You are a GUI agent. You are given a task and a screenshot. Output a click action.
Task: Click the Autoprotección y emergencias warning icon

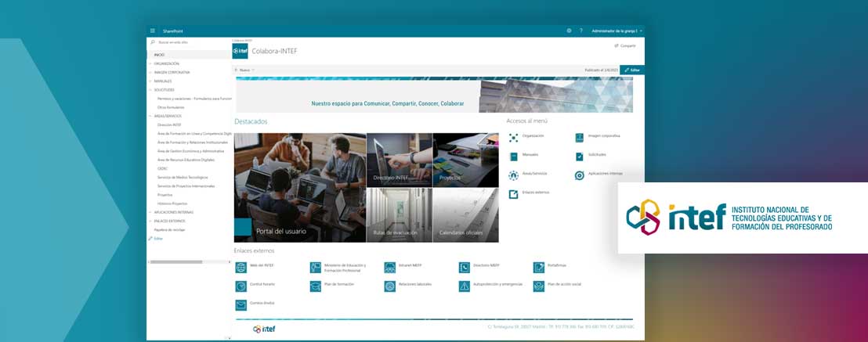[x=465, y=286]
